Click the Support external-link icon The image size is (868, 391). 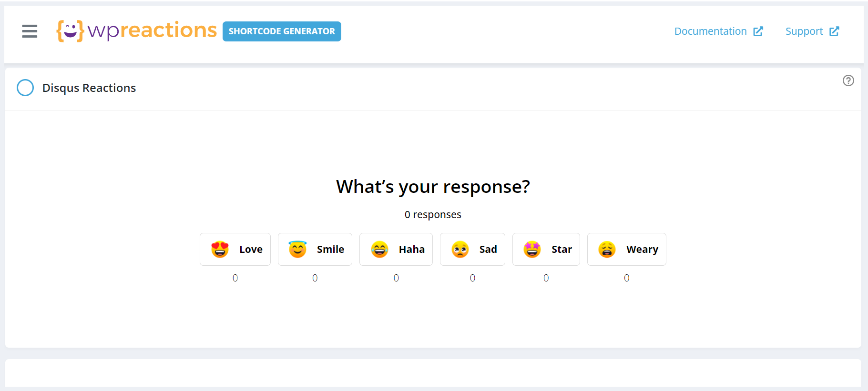[x=835, y=31]
